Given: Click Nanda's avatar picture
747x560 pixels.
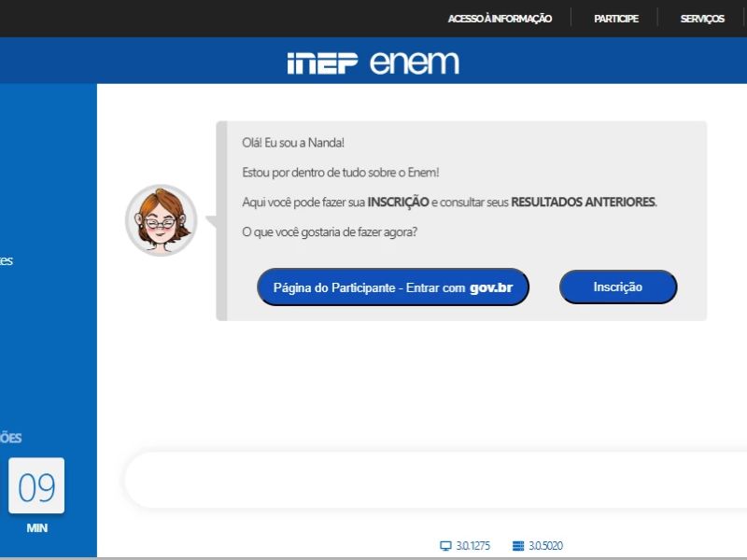Looking at the screenshot, I should [161, 220].
